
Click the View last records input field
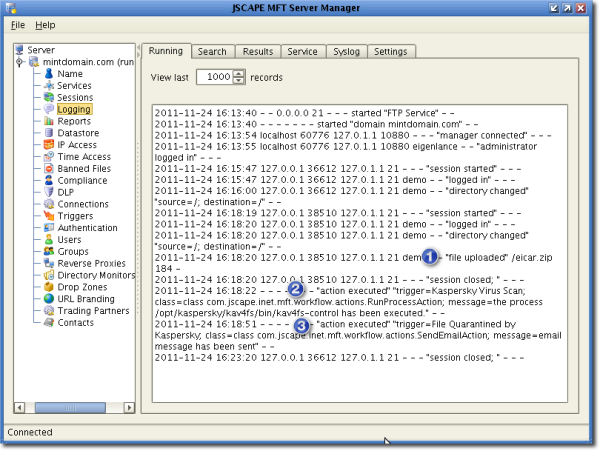click(215, 77)
